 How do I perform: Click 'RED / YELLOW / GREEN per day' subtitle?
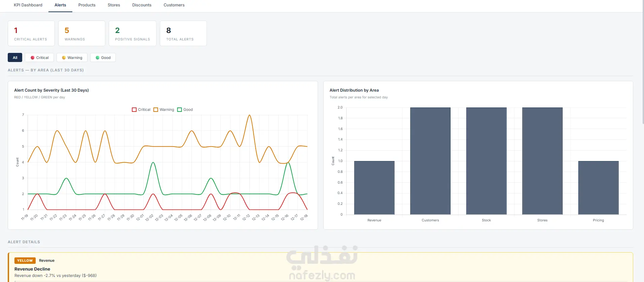click(40, 97)
